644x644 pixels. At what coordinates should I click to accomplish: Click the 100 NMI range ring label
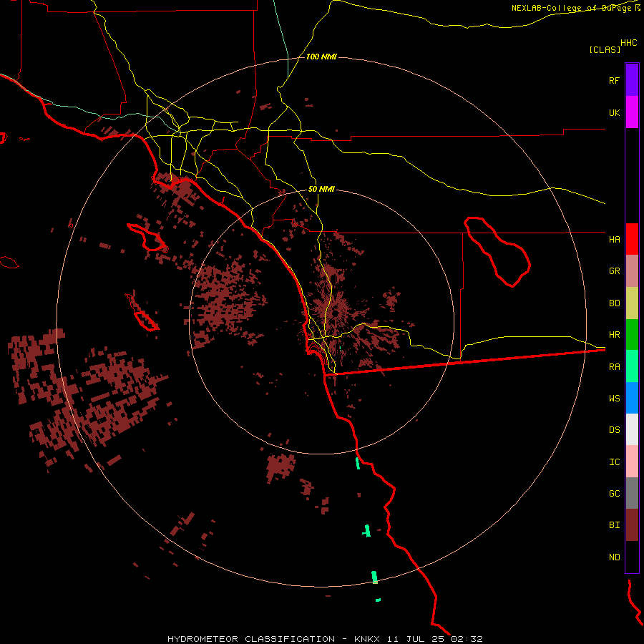click(321, 57)
